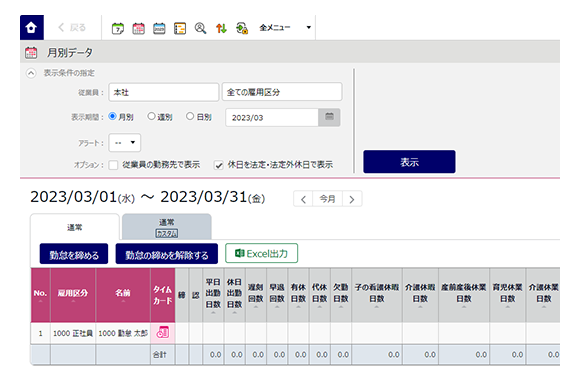This screenshot has width=580, height=384.
Task: Sort by 子の看護休暇日数 column header
Action: coord(377,295)
